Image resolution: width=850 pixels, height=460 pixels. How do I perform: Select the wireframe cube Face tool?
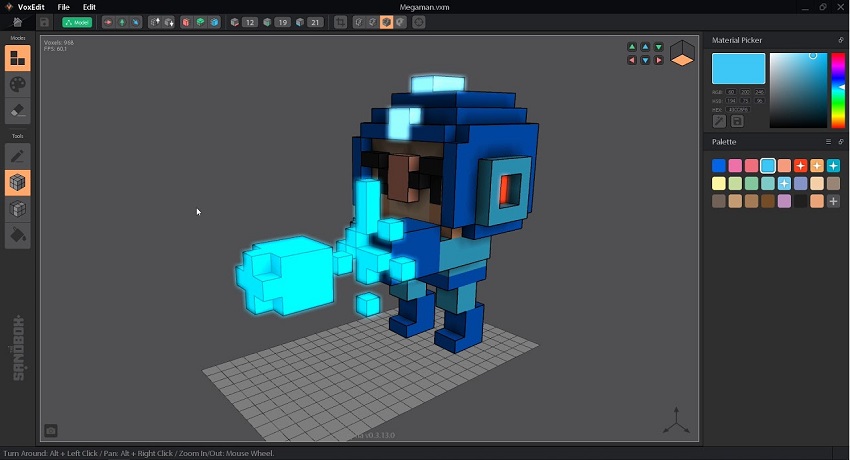(17, 209)
